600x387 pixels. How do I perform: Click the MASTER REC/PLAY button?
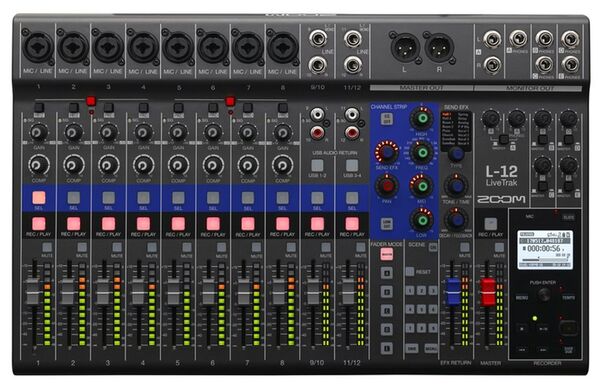pos(491,224)
